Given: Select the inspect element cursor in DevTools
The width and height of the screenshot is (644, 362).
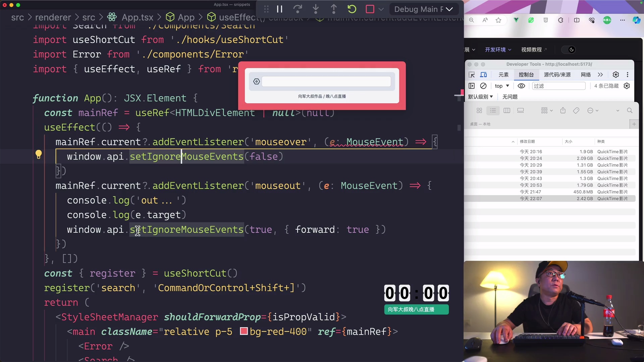Looking at the screenshot, I should pyautogui.click(x=472, y=75).
